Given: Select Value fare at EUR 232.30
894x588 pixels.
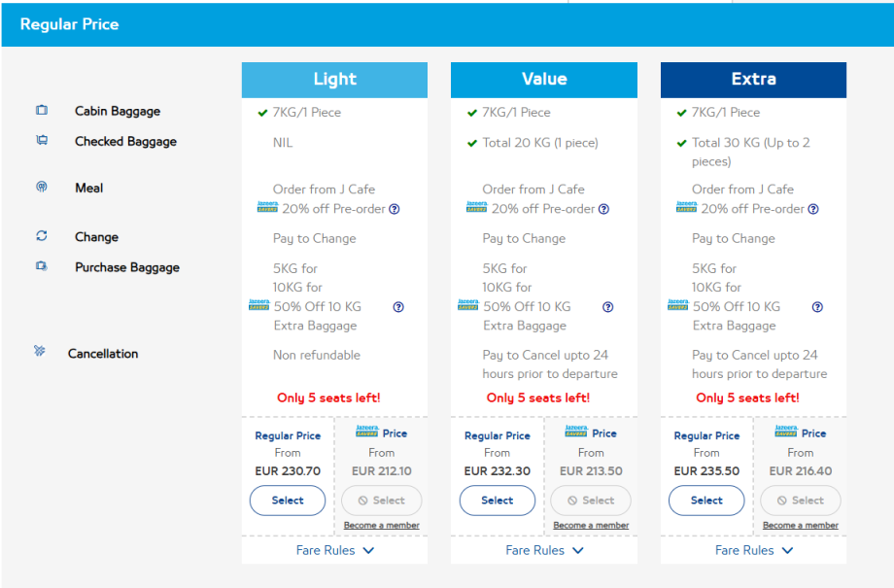Looking at the screenshot, I should (x=498, y=501).
